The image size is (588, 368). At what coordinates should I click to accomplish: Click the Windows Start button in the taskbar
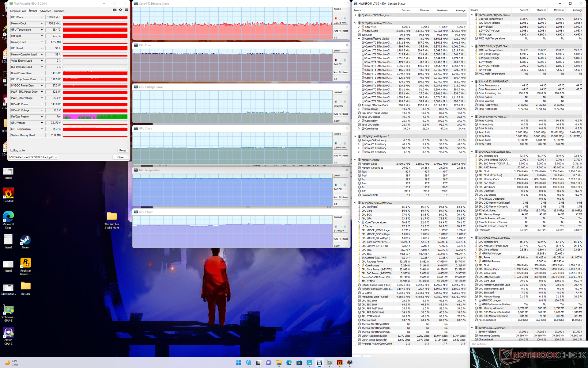coord(239,363)
